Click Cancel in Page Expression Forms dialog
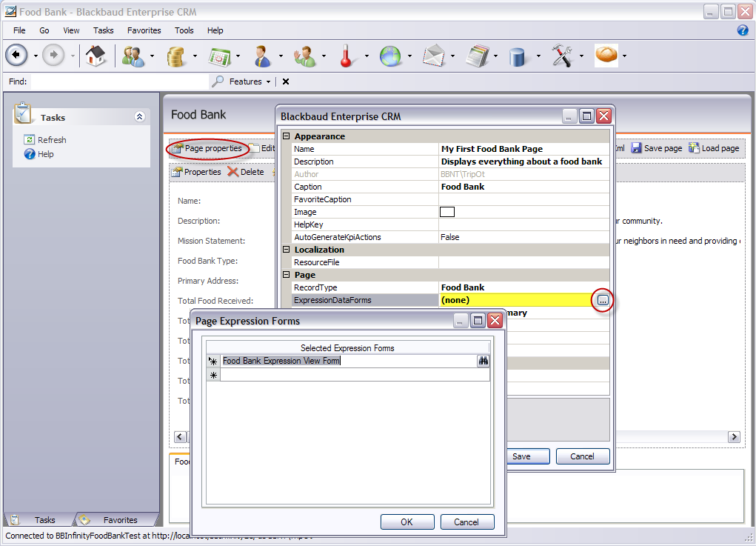The height and width of the screenshot is (546, 756). [x=466, y=522]
